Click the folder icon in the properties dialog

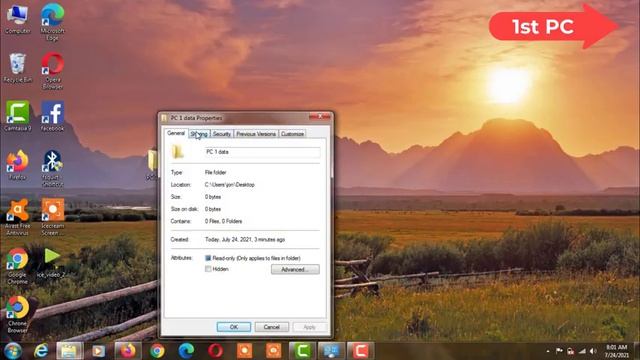pos(178,152)
